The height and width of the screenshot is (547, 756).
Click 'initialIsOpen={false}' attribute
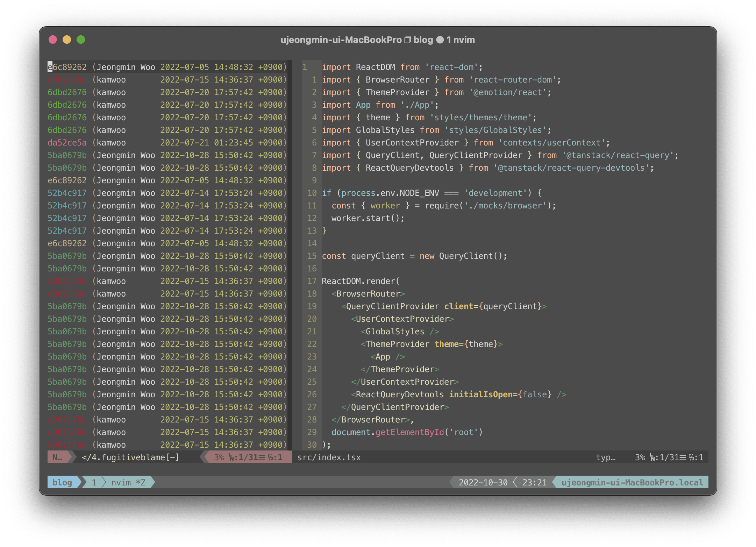click(500, 394)
